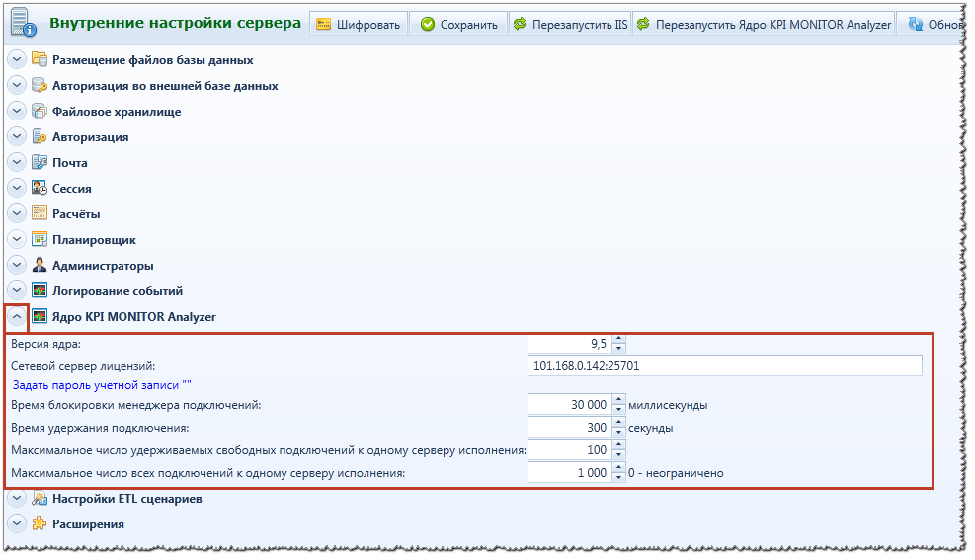This screenshot has height=560, width=975.
Task: Click Время блокировки менеджера подключений field
Action: pyautogui.click(x=570, y=405)
